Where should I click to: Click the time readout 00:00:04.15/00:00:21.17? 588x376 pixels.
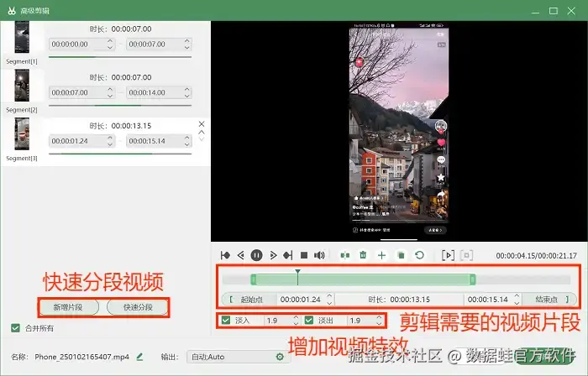point(536,255)
